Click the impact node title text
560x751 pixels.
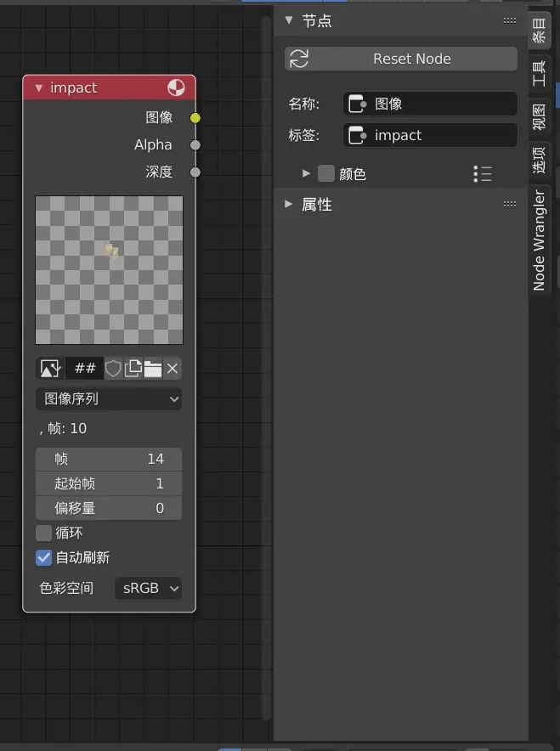tap(73, 88)
